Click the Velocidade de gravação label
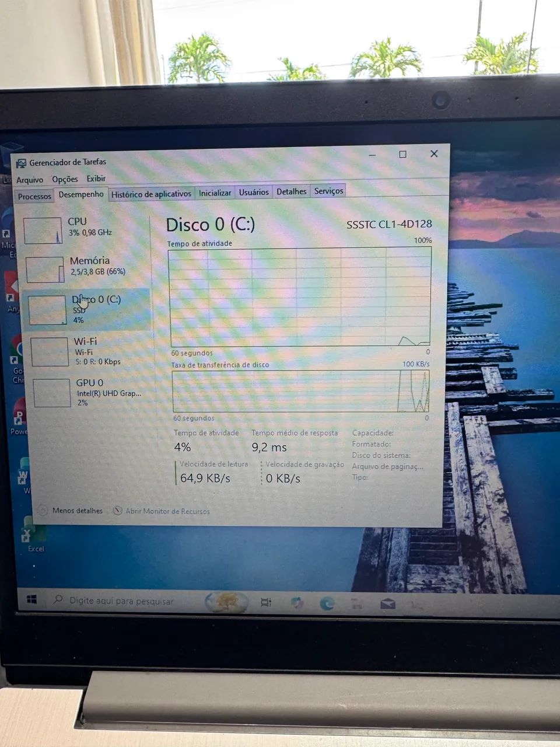 304,465
